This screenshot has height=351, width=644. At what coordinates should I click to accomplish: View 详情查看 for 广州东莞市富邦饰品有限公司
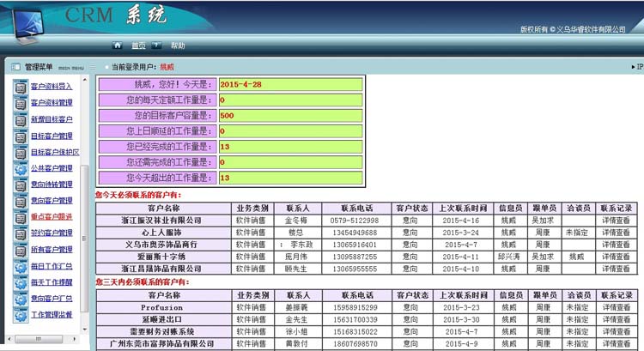616,343
